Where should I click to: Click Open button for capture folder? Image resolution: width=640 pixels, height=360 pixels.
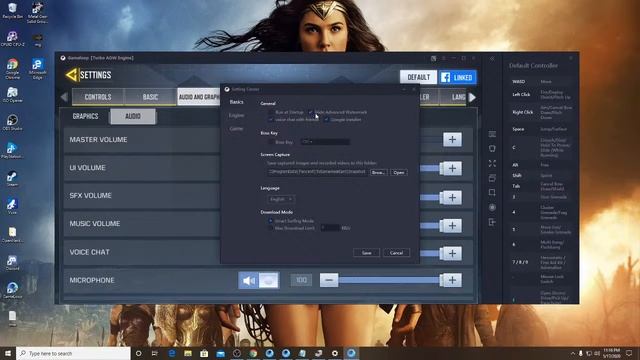399,172
